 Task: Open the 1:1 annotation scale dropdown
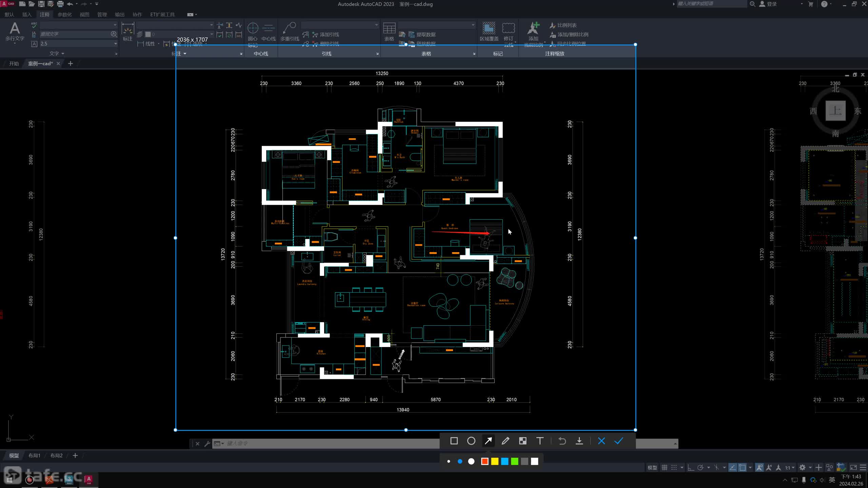point(790,468)
